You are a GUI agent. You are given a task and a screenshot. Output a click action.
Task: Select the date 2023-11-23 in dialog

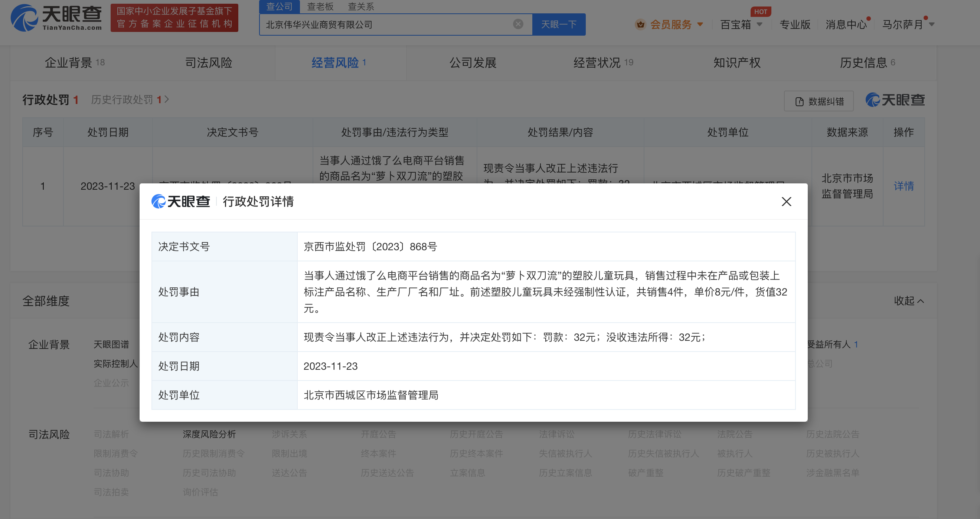point(331,366)
